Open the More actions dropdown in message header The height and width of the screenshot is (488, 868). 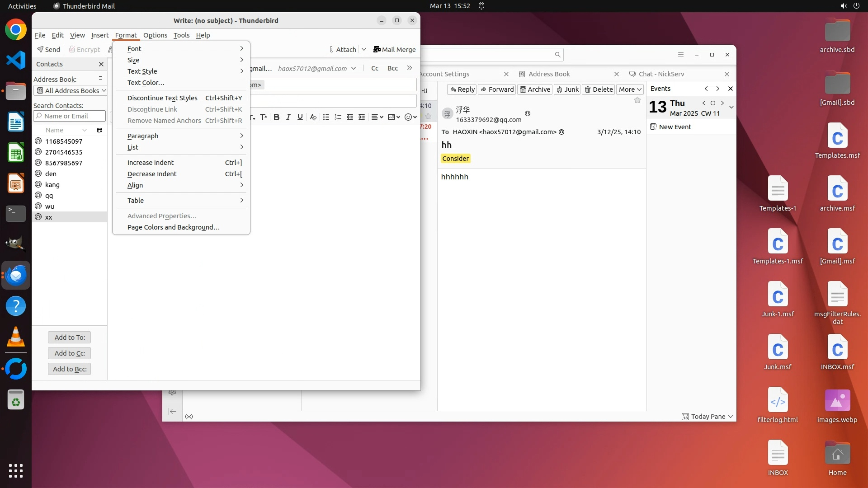coord(630,89)
